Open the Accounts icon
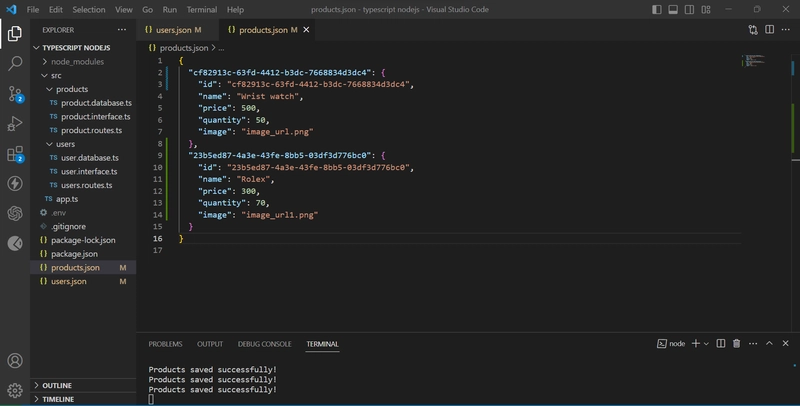The image size is (800, 406). pyautogui.click(x=15, y=361)
